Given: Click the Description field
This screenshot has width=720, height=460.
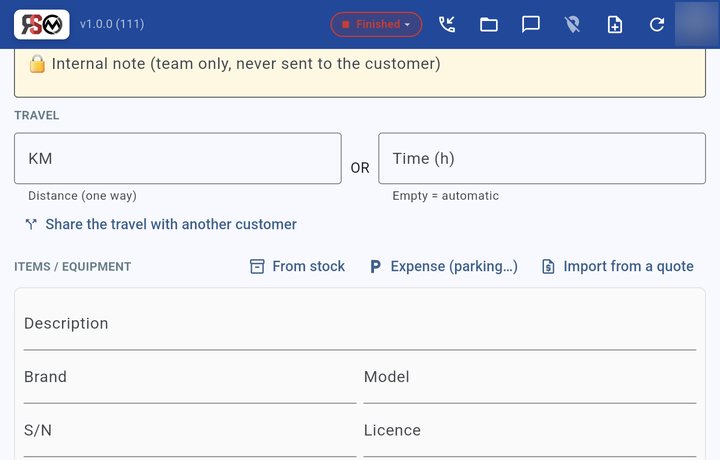Looking at the screenshot, I should pos(360,324).
